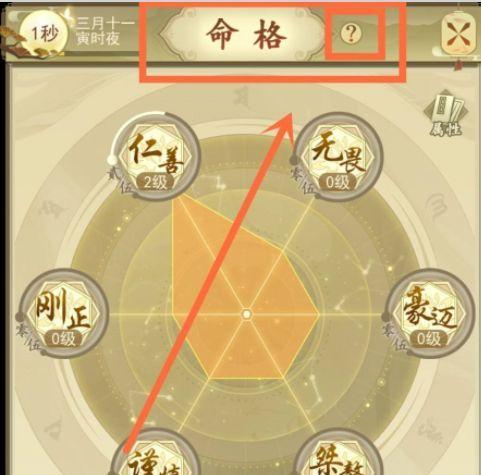The height and width of the screenshot is (475, 481).
Task: Click the 命格 title banner
Action: (x=246, y=34)
